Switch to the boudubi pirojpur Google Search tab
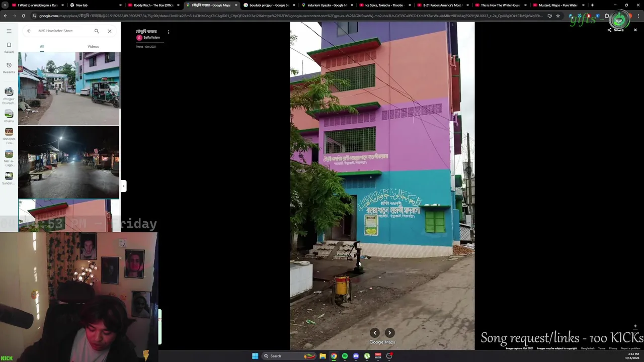Viewport: 644px width, 362px height. pyautogui.click(x=269, y=5)
